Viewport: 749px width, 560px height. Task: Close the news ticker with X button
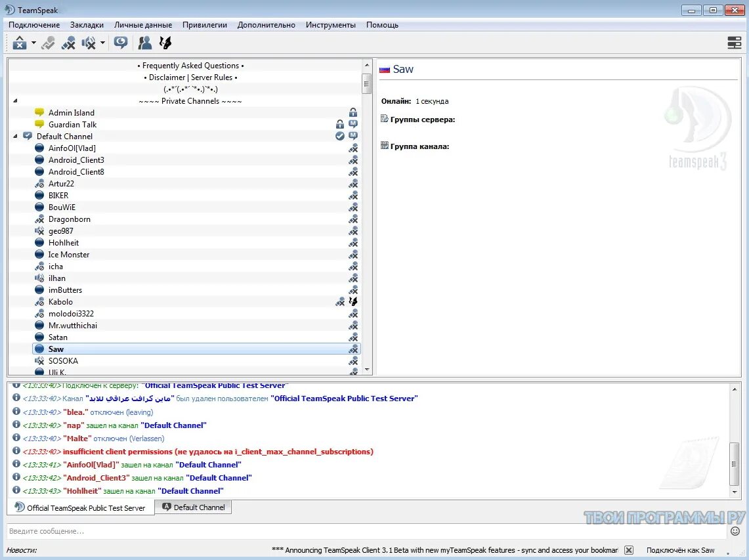(x=629, y=550)
